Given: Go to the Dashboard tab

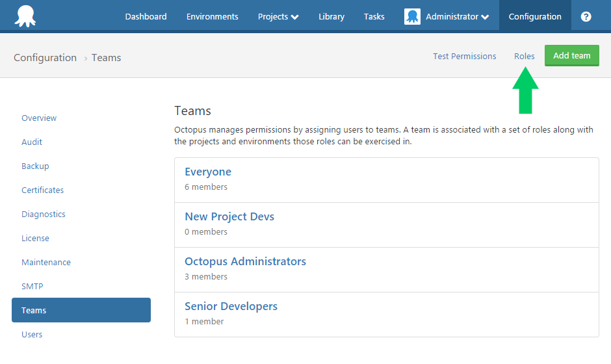Looking at the screenshot, I should (x=146, y=16).
